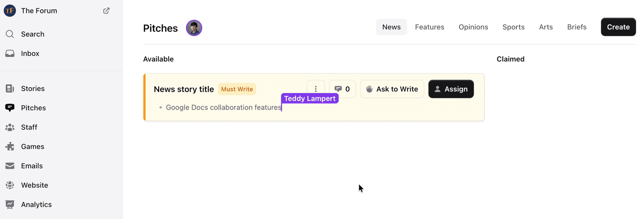Click the Staff people icon
Viewport: 644px width, 219px height.
click(x=10, y=127)
